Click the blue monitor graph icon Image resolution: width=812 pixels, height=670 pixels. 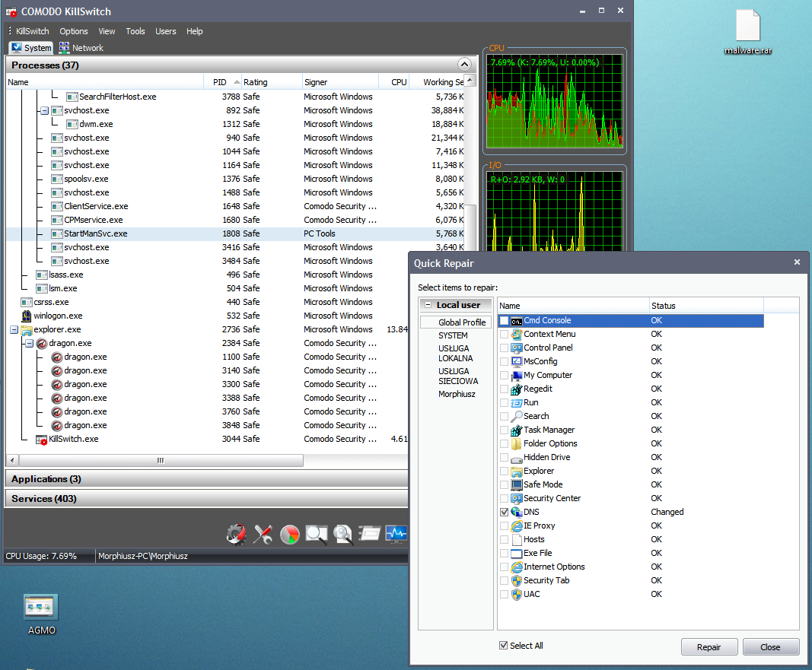(x=396, y=535)
